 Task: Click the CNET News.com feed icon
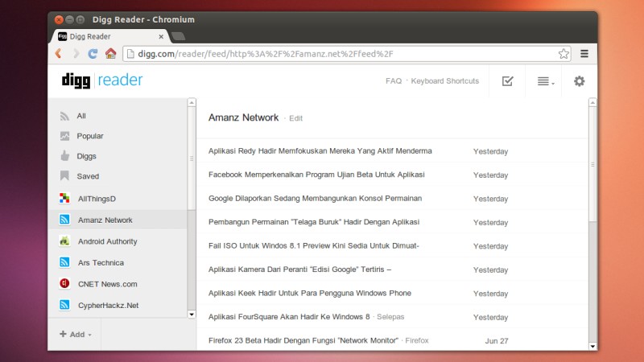click(64, 284)
